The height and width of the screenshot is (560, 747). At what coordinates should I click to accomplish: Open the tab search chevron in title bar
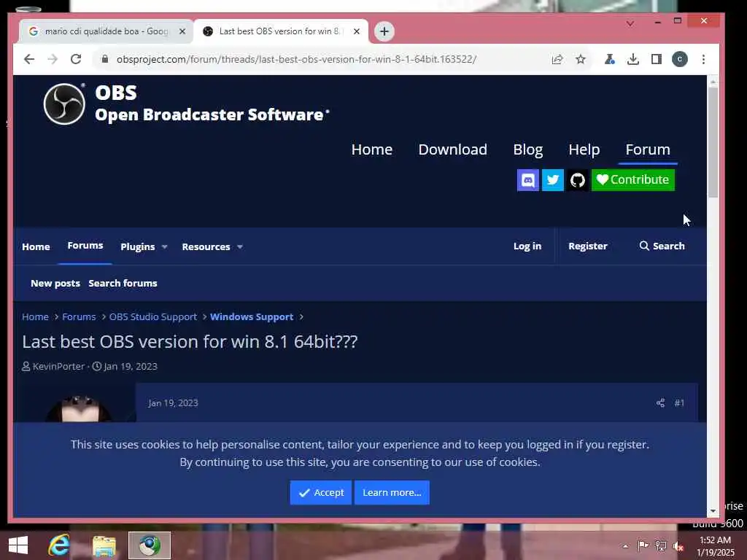click(630, 23)
